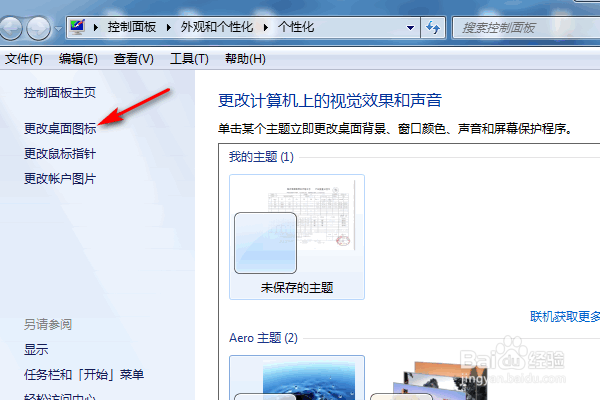Image resolution: width=600 pixels, height=400 pixels.
Task: Click the Control Panel icon in address bar
Action: click(x=78, y=27)
